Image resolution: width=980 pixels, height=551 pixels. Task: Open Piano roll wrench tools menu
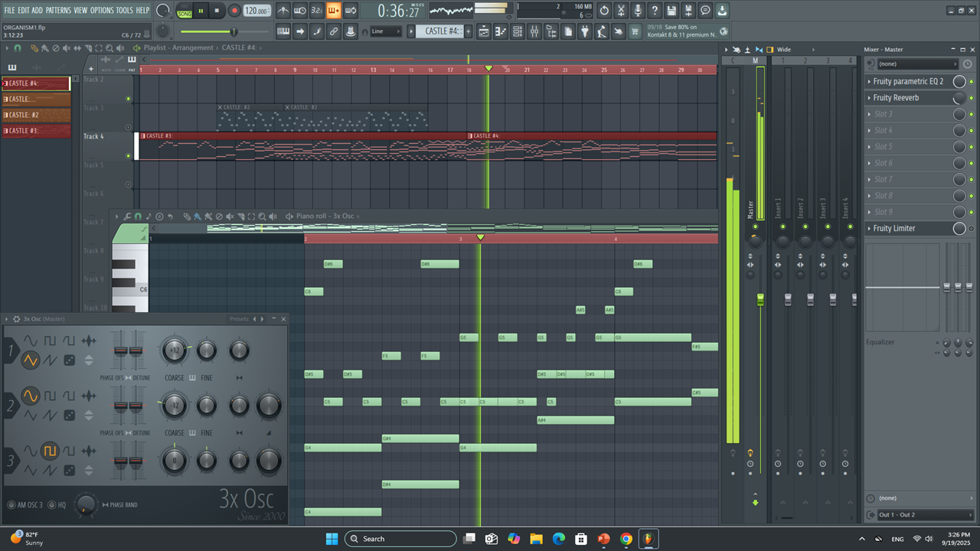127,217
